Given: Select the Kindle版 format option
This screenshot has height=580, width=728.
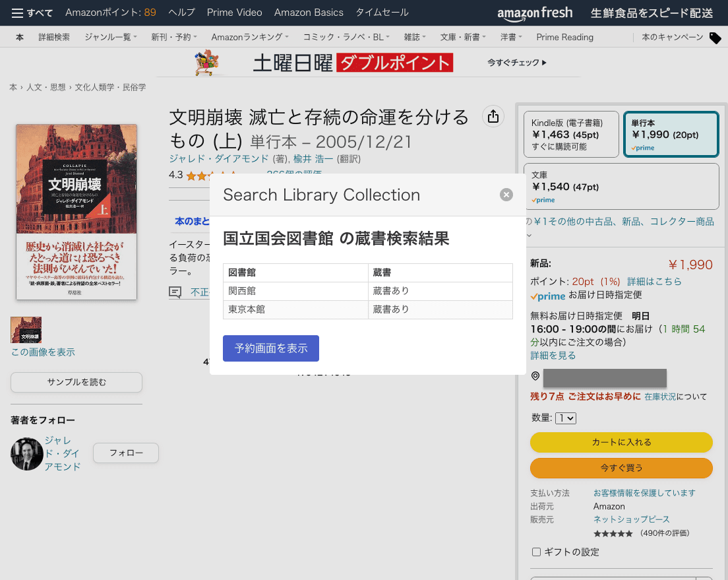Looking at the screenshot, I should [x=571, y=135].
